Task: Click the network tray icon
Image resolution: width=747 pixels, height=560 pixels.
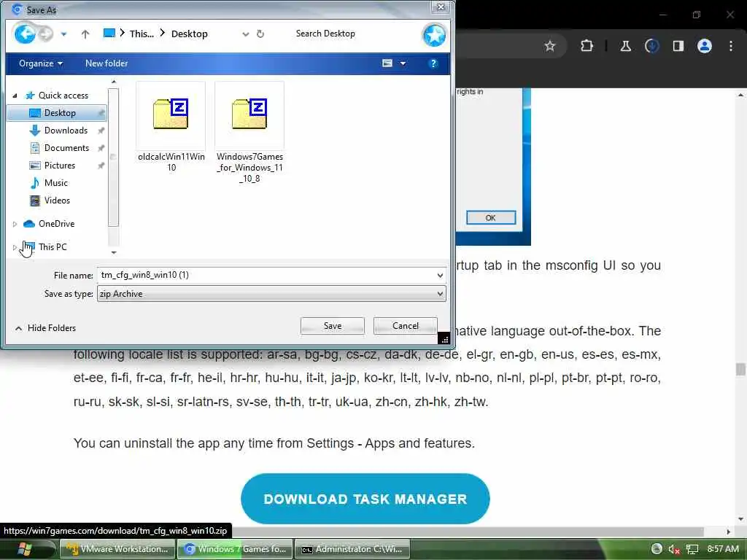Action: coord(692,550)
